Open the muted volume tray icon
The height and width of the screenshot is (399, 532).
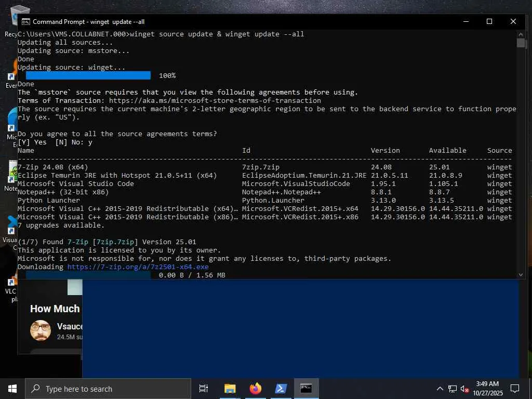(464, 389)
